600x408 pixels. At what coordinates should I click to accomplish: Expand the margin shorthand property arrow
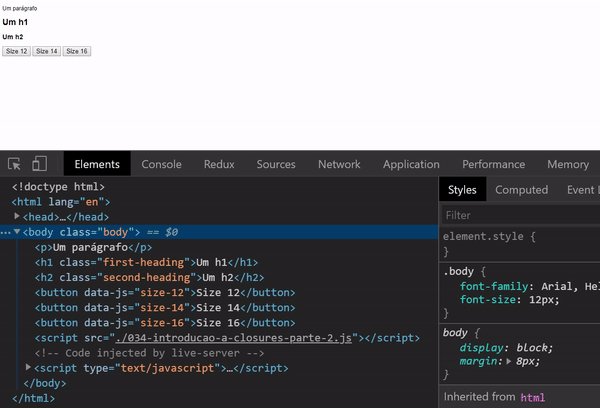(x=509, y=361)
